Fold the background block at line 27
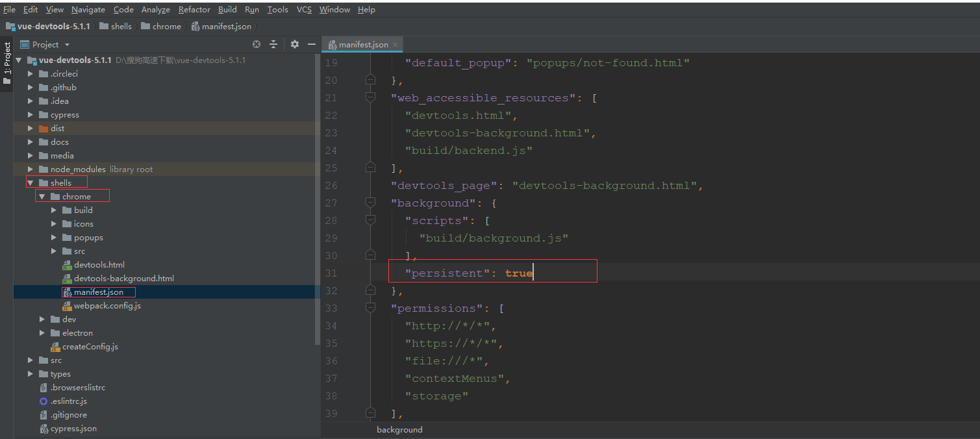The height and width of the screenshot is (439, 980). [370, 203]
